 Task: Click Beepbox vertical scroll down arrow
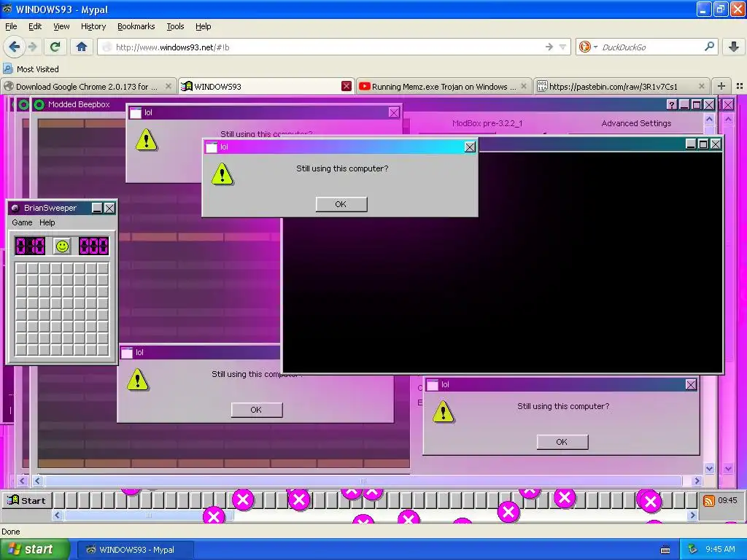[x=709, y=468]
